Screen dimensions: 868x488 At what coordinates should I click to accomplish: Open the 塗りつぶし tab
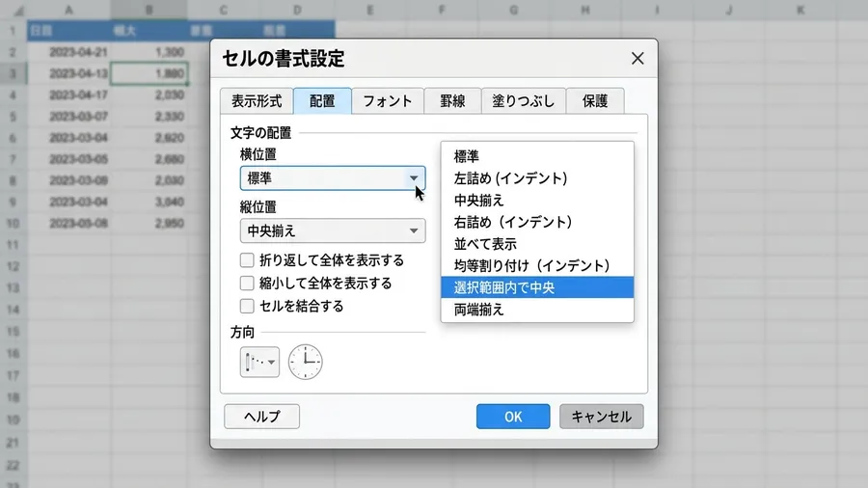(523, 100)
